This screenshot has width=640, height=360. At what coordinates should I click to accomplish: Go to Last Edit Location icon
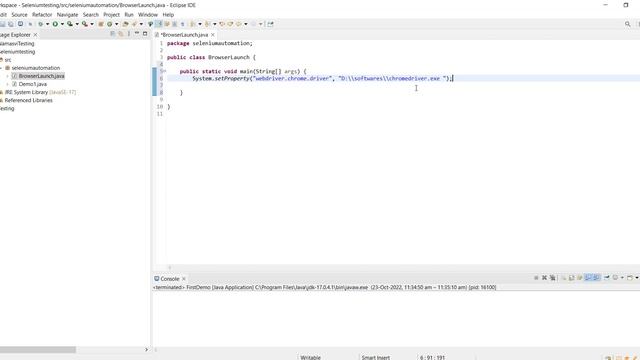[x=222, y=24]
